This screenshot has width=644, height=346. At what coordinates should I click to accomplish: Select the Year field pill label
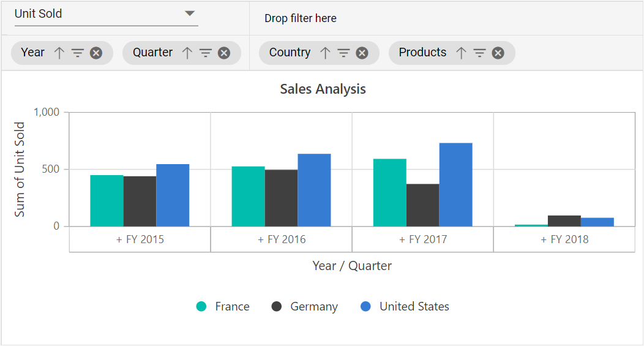pyautogui.click(x=32, y=53)
